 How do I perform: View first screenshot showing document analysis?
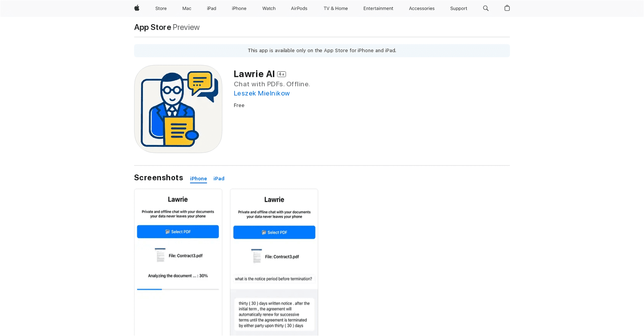pyautogui.click(x=178, y=262)
